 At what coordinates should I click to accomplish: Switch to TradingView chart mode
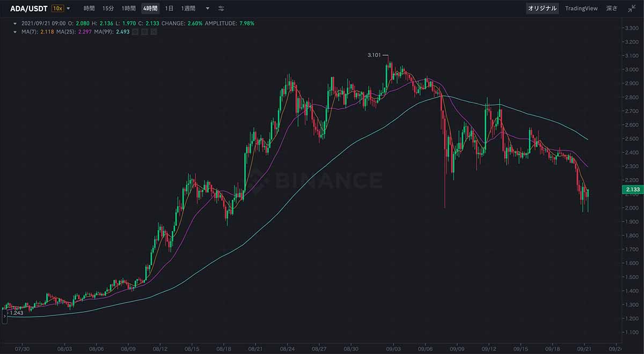point(581,9)
